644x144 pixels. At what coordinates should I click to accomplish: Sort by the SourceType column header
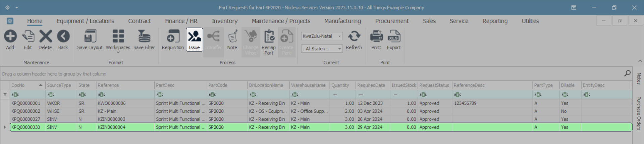coord(61,85)
